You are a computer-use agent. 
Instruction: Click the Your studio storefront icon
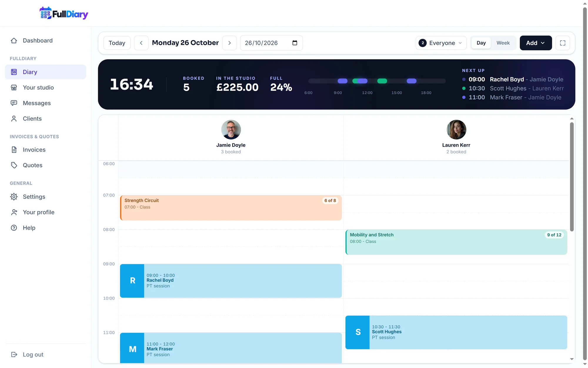click(x=14, y=87)
